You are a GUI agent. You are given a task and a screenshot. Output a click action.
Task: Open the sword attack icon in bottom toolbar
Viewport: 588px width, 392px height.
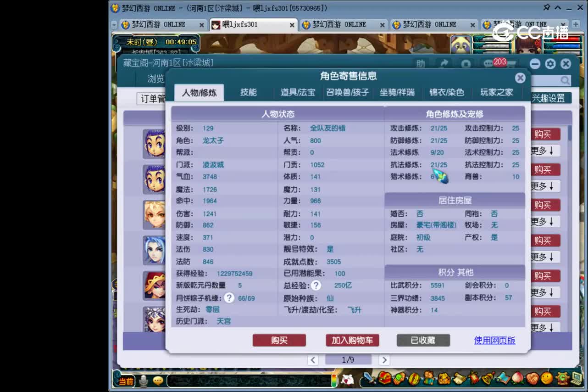point(369,378)
